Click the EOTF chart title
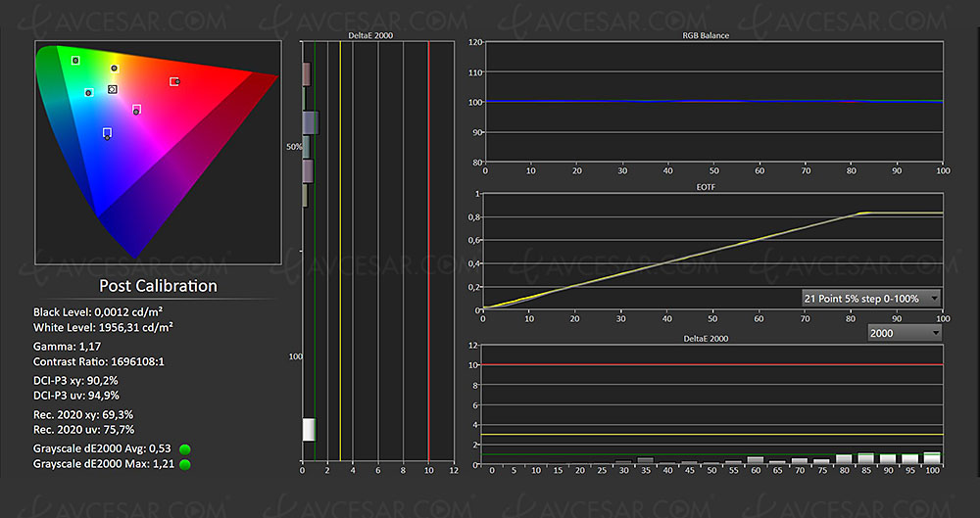 [x=711, y=185]
